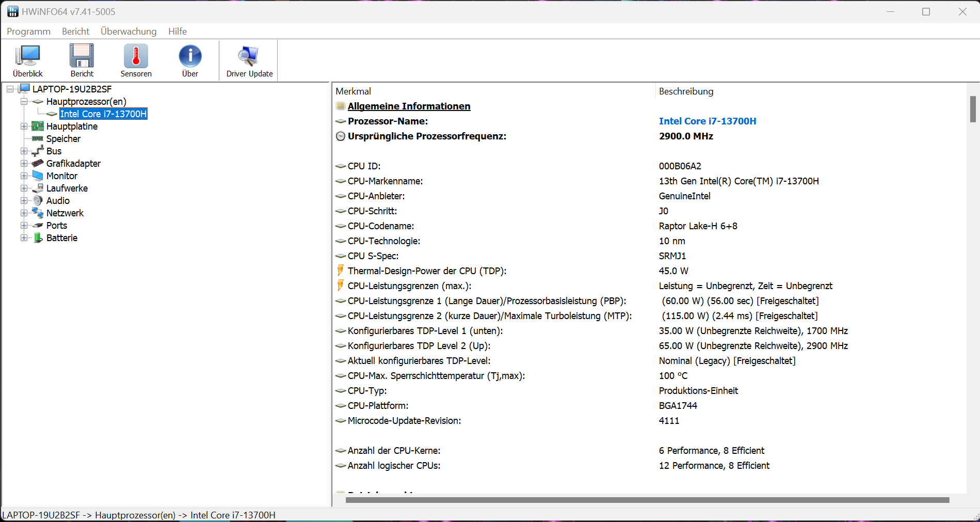Click the lightning icon beside Thermal-Design-Power
This screenshot has height=522, width=980.
pos(341,271)
